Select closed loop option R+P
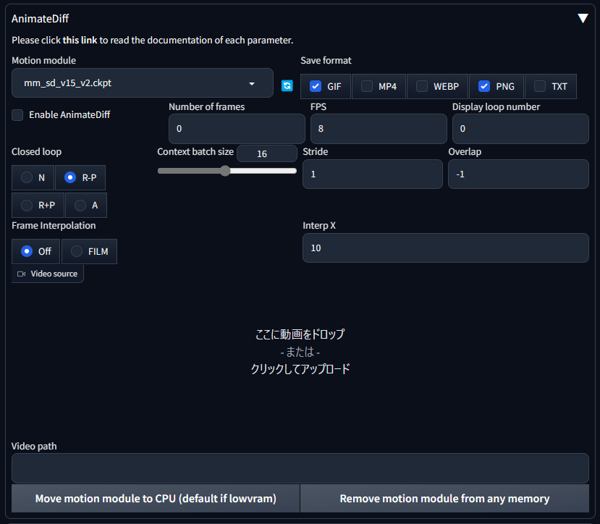600x524 pixels. click(x=38, y=205)
